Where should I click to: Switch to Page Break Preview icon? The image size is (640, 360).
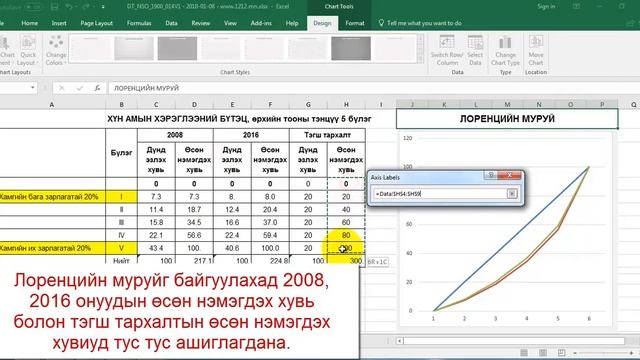[561, 352]
